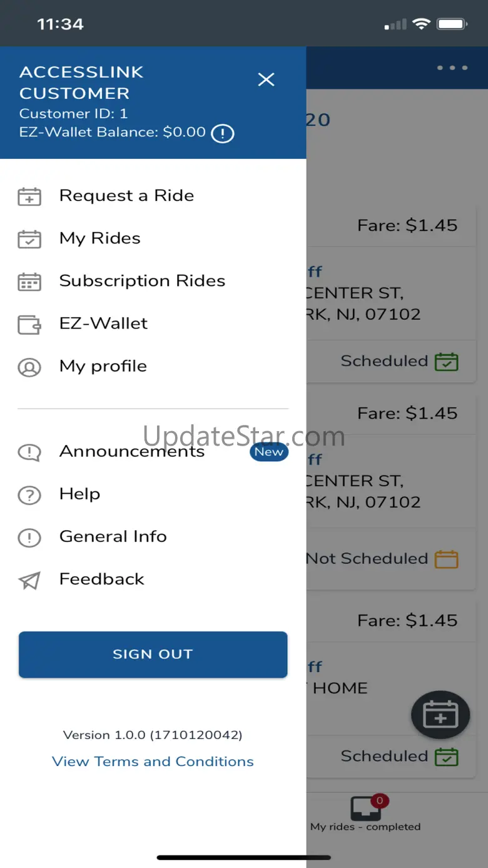Click the EZ-Wallet wallet icon
488x868 pixels.
tap(29, 324)
